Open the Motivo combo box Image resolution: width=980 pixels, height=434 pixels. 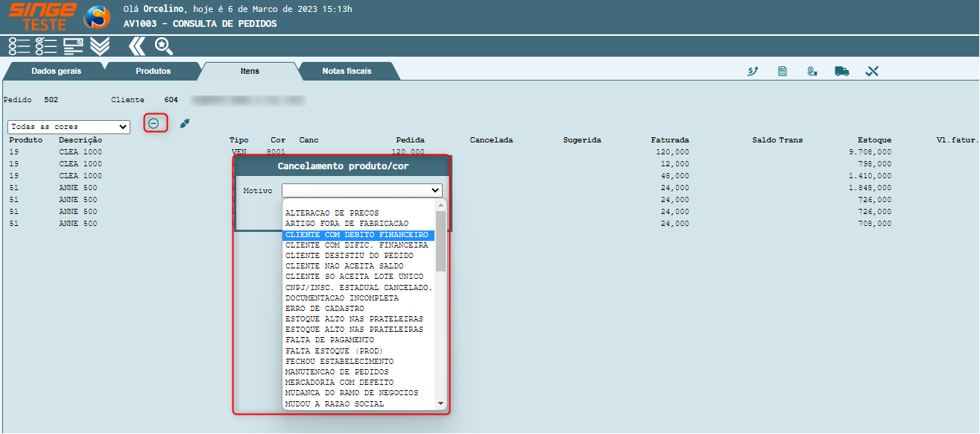pyautogui.click(x=362, y=190)
